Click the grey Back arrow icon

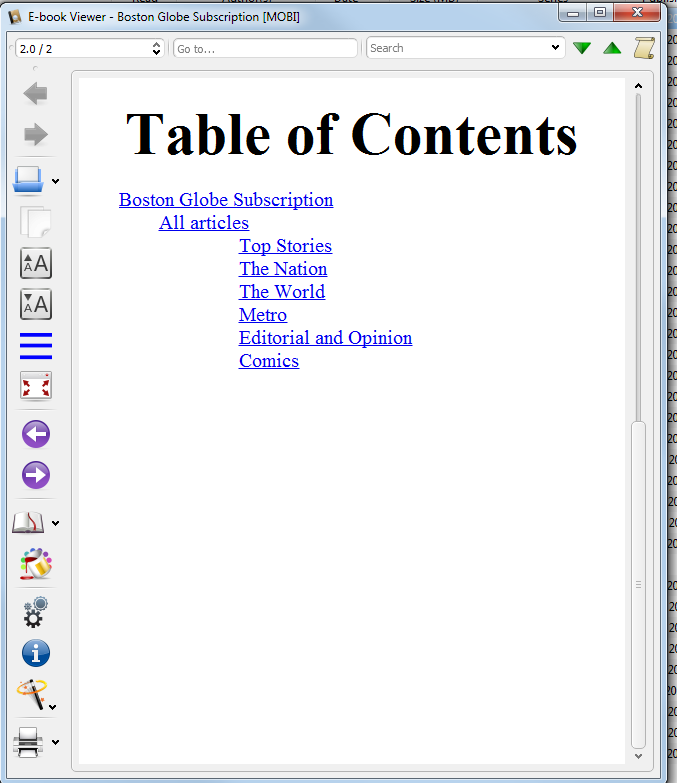coord(35,93)
